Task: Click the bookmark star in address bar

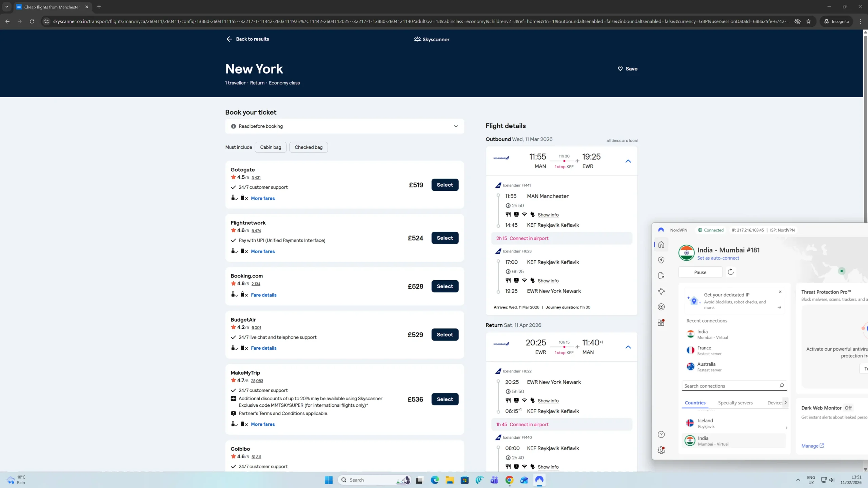Action: tap(809, 21)
